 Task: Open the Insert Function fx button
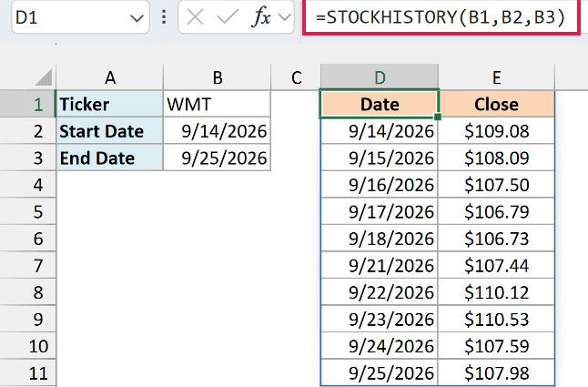[262, 17]
